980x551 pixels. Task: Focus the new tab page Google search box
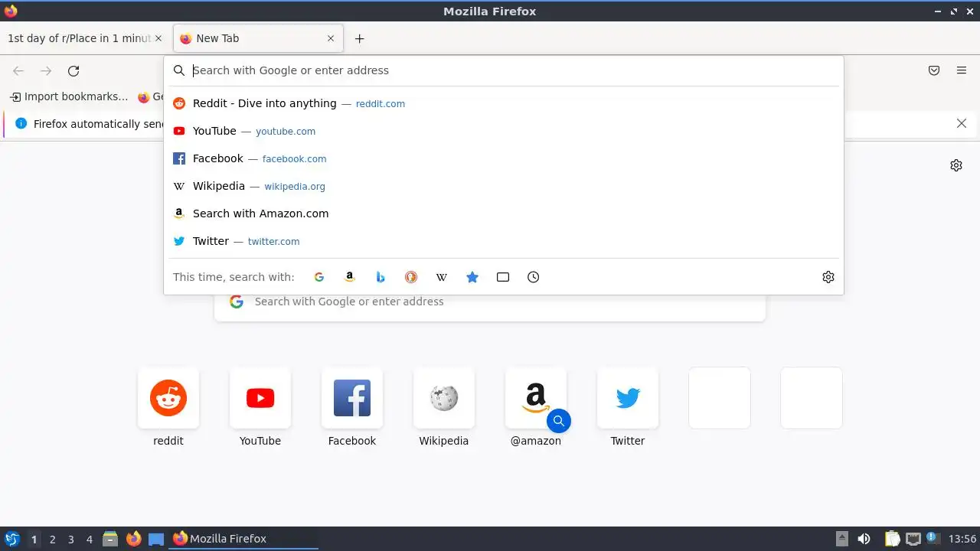coord(490,302)
